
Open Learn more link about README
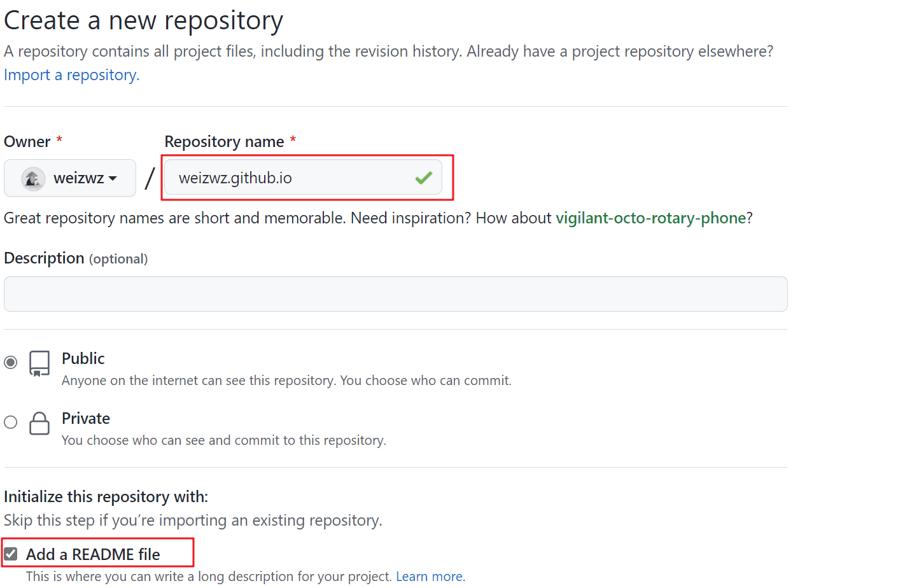pyautogui.click(x=430, y=577)
